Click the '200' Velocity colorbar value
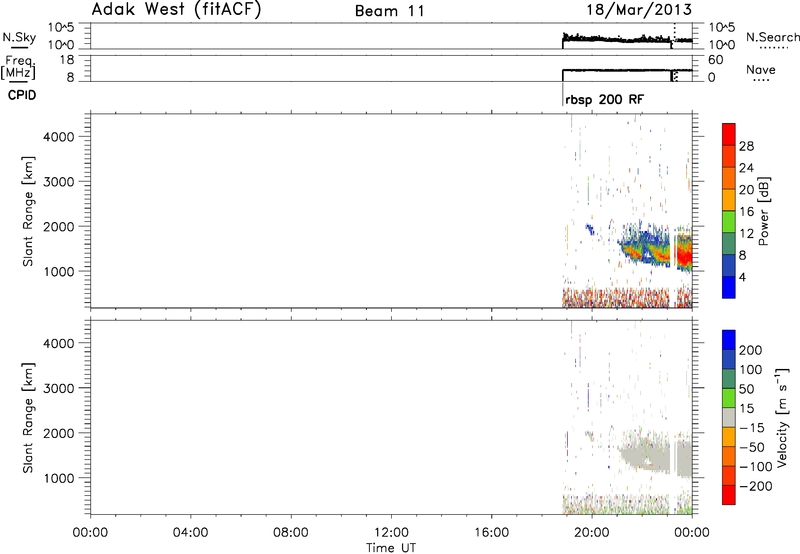 [751, 350]
